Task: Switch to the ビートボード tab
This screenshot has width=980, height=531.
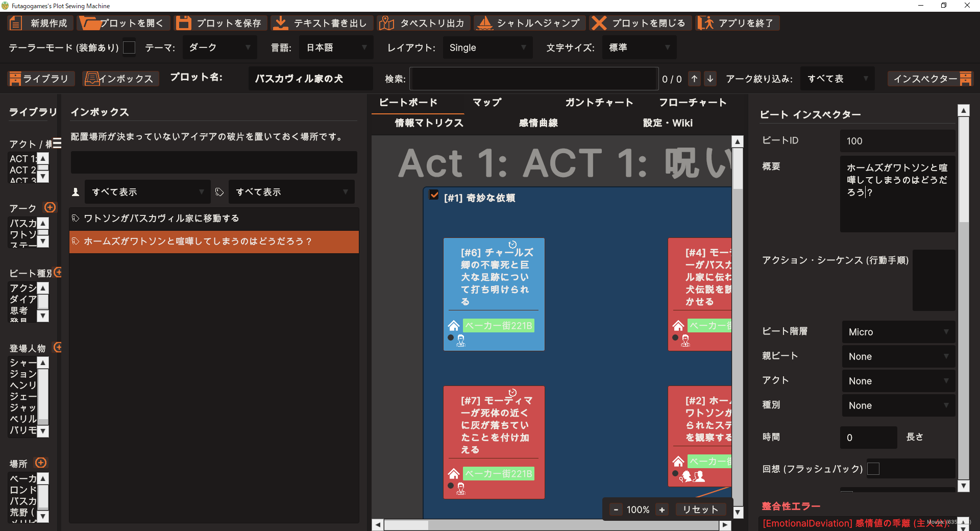Action: (408, 102)
